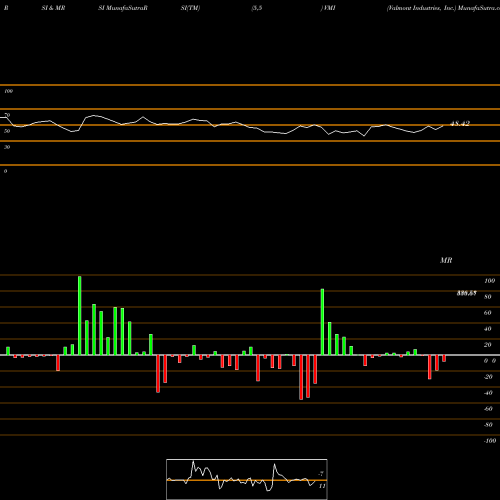Click the RSI axis label 30
This screenshot has width=500, height=500.
tap(7, 147)
